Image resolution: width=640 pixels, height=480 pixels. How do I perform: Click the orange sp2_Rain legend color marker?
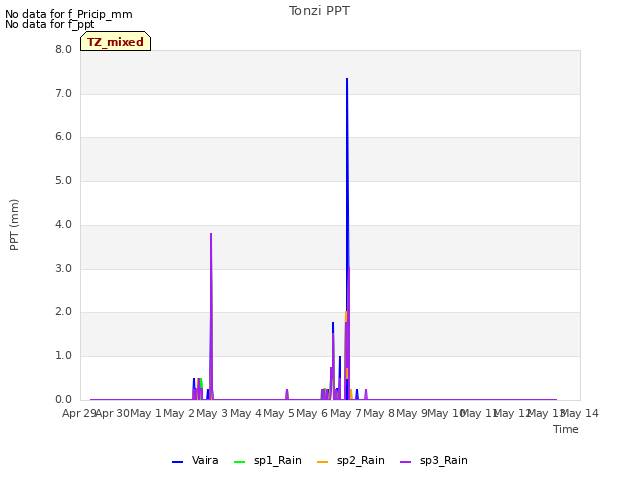point(322,462)
